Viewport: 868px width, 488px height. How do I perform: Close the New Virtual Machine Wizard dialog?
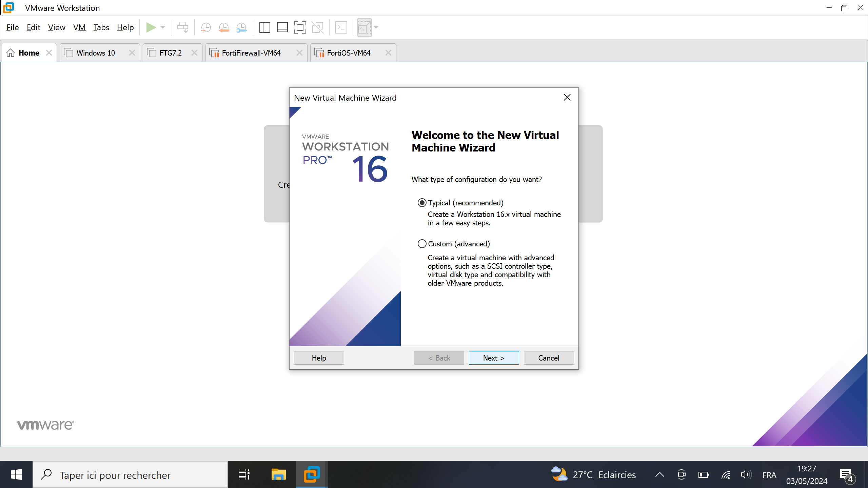click(x=567, y=98)
